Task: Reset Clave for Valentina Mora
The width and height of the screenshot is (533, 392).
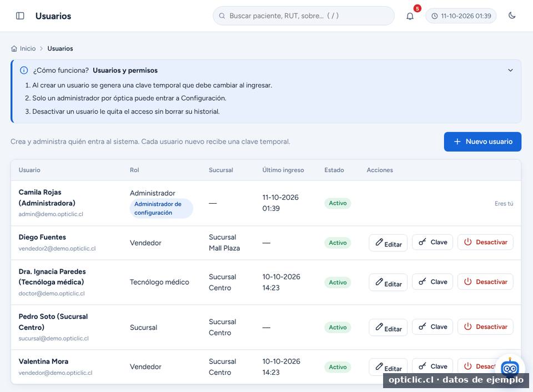Action: point(433,366)
